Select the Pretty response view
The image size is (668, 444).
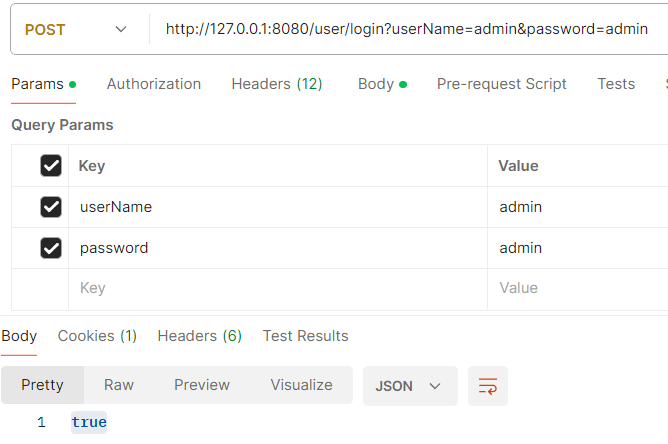point(43,385)
